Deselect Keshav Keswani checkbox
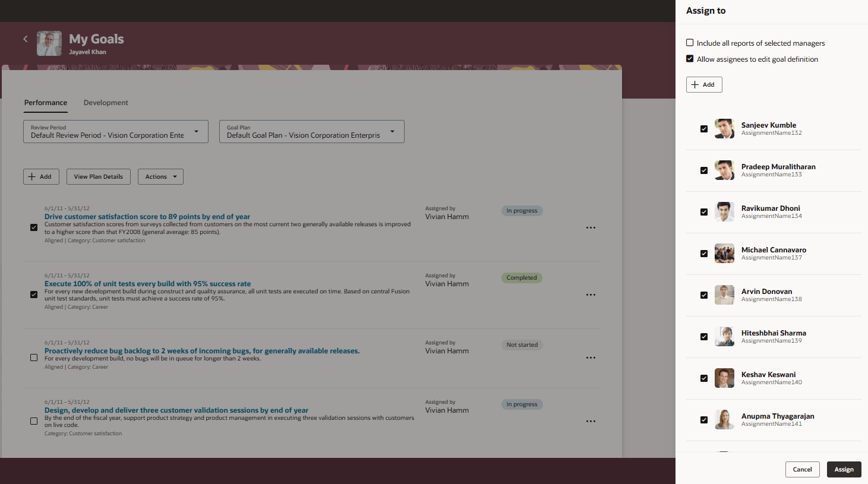The image size is (868, 484). (704, 378)
